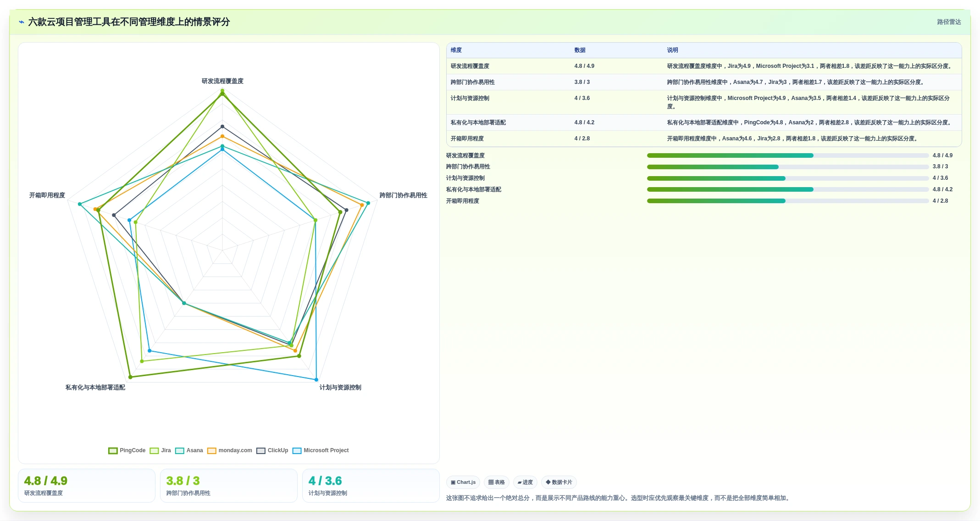Click the 跨部门协作易用性 progress bar
The width and height of the screenshot is (980, 521).
[x=788, y=167]
